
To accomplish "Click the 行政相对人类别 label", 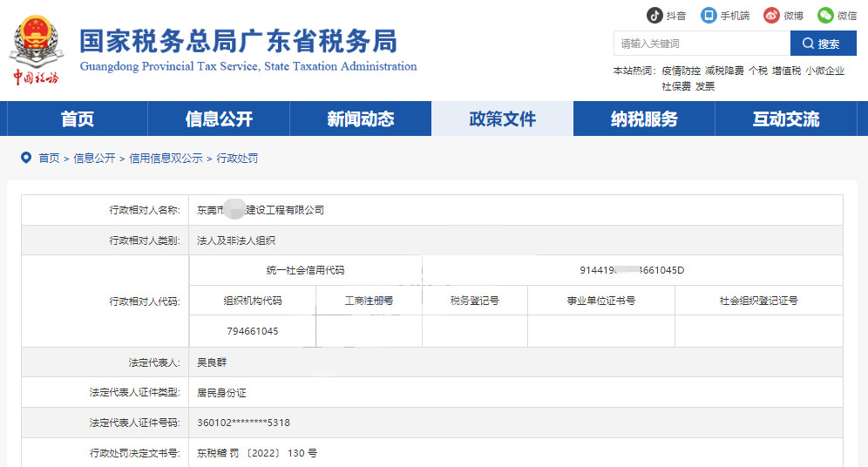I will 145,240.
